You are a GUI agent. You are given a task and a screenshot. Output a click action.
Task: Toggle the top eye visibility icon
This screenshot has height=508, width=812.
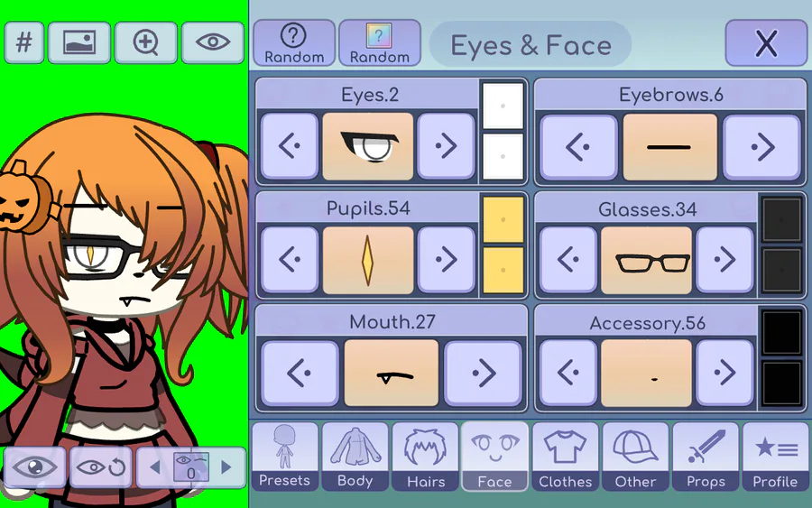coord(213,42)
